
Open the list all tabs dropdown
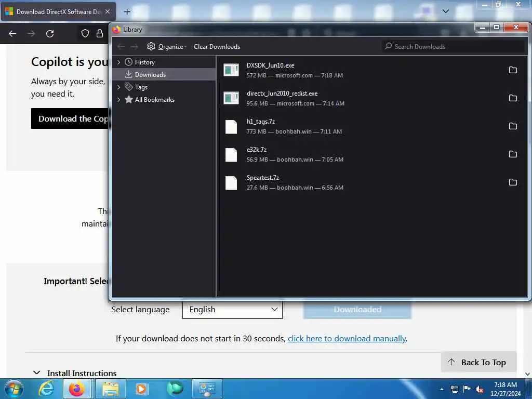click(x=446, y=11)
